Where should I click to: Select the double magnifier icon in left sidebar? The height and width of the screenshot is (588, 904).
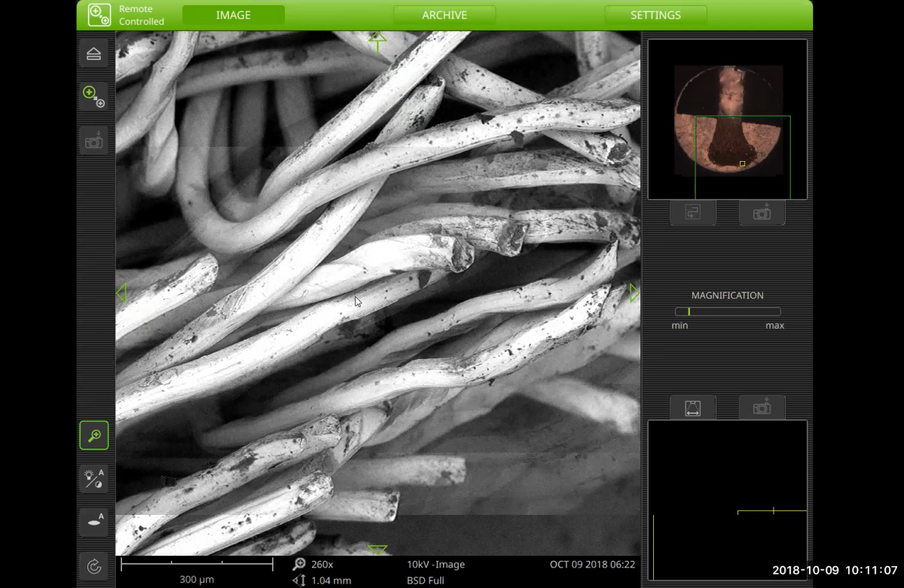point(94,97)
